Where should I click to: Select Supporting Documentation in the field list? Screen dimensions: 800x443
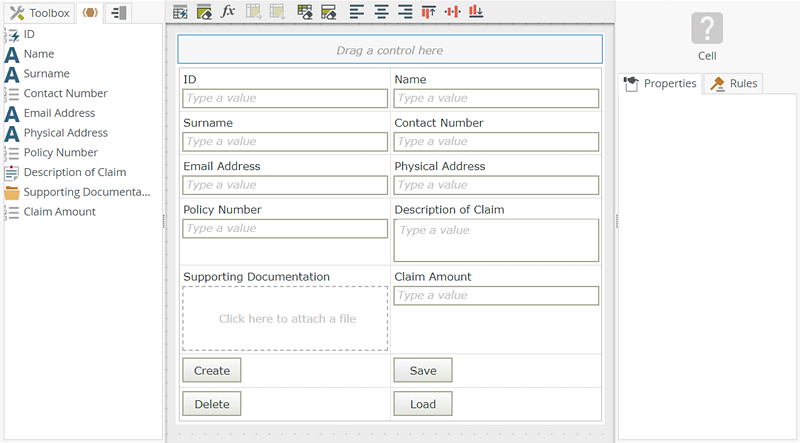(86, 192)
